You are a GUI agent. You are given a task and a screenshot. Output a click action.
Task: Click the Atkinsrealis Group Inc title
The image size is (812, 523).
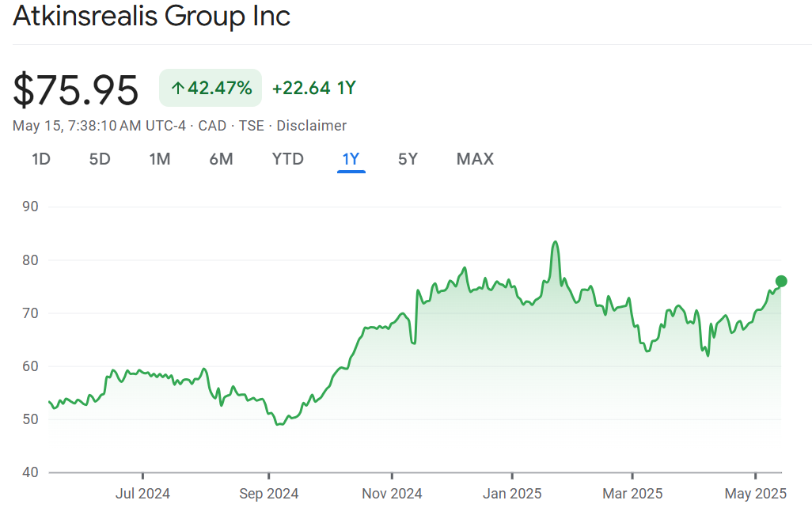coord(152,16)
